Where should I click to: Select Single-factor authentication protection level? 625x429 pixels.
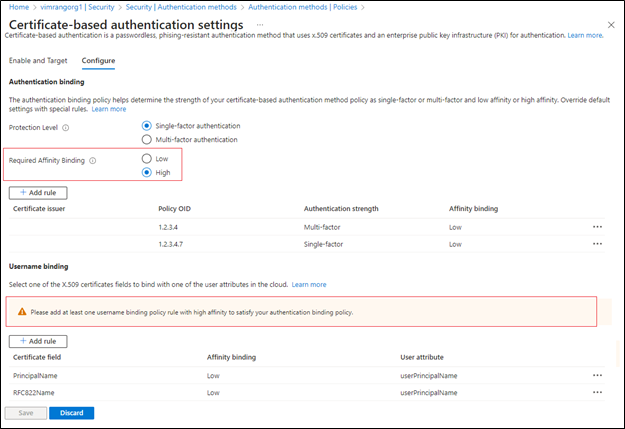point(147,126)
